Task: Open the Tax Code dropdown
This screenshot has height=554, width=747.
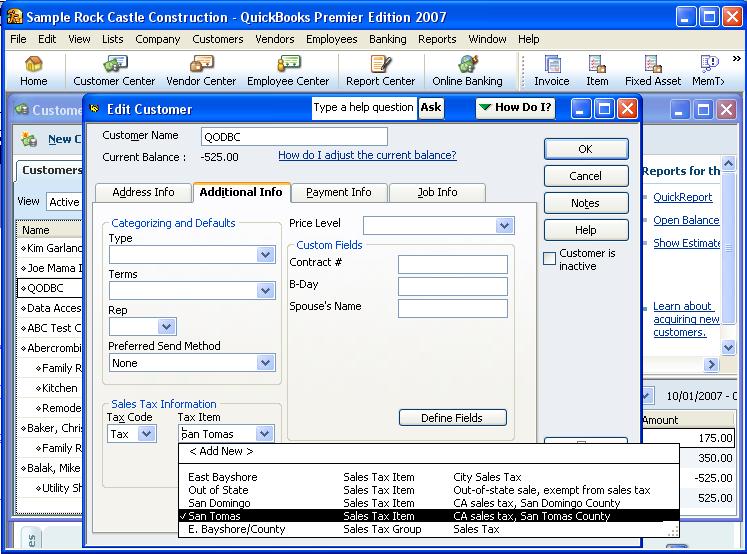Action: pos(146,434)
